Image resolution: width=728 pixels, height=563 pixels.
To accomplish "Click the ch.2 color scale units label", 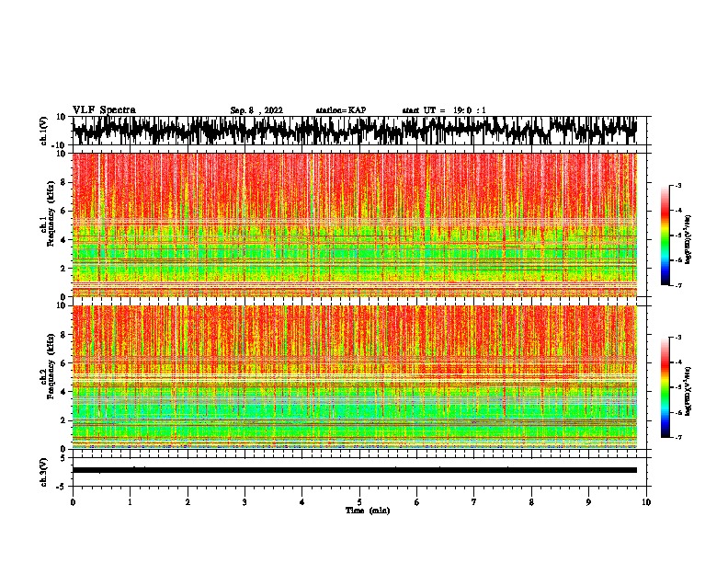I will 688,391.
